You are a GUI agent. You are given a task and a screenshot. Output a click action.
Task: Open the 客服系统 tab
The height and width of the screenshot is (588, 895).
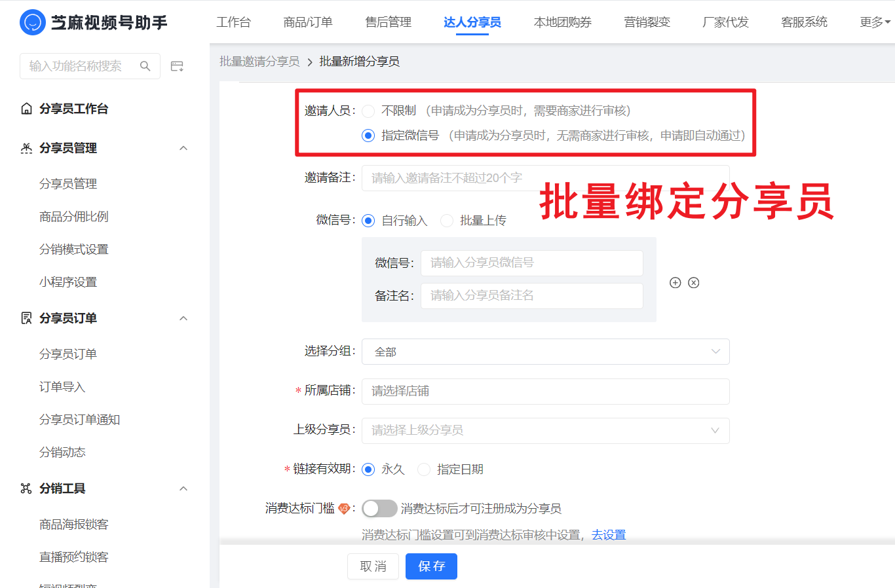click(804, 22)
